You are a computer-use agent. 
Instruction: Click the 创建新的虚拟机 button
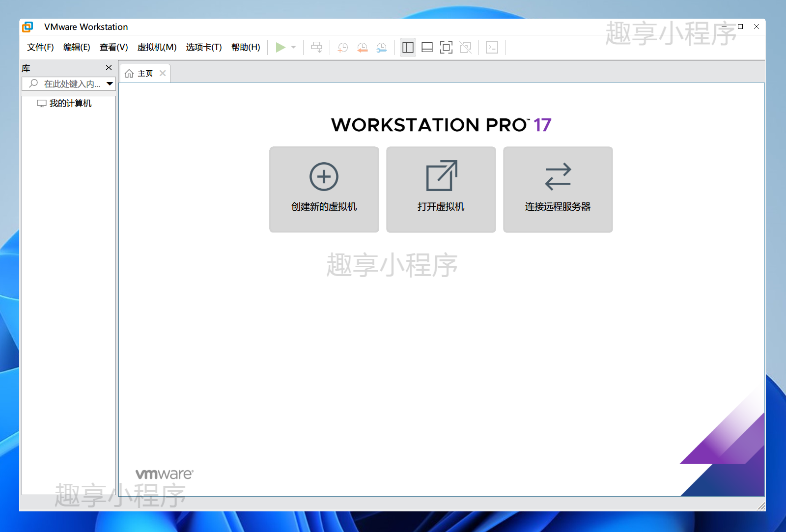(x=324, y=190)
